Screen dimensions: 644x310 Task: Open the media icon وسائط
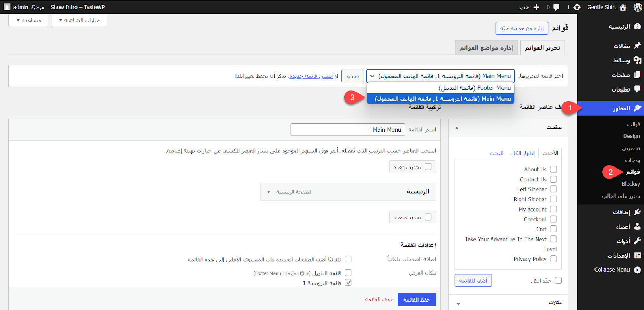pyautogui.click(x=637, y=60)
